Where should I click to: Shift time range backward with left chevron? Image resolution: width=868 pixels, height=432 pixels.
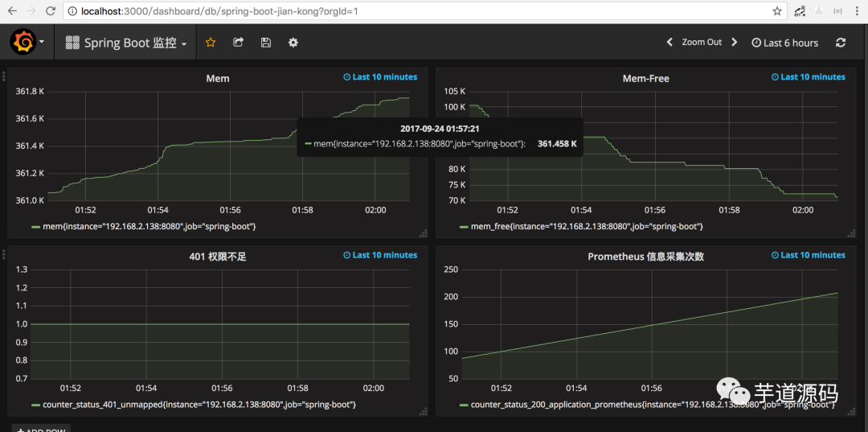669,42
